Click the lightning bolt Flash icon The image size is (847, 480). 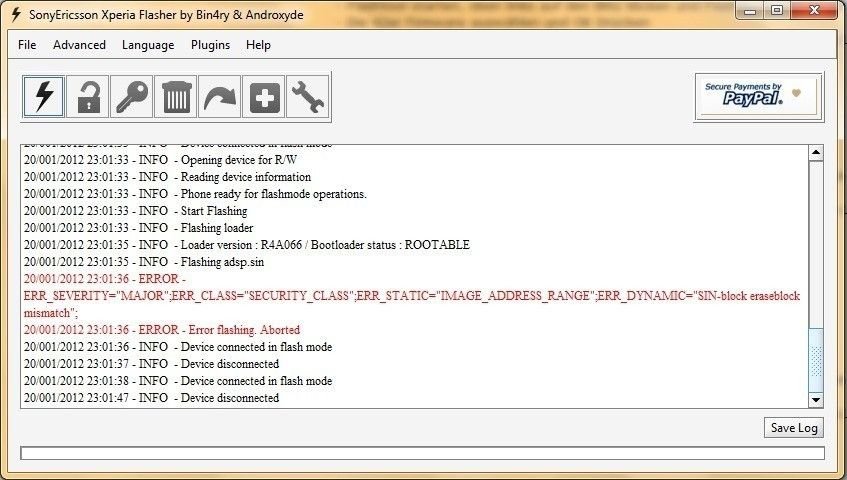(x=44, y=97)
